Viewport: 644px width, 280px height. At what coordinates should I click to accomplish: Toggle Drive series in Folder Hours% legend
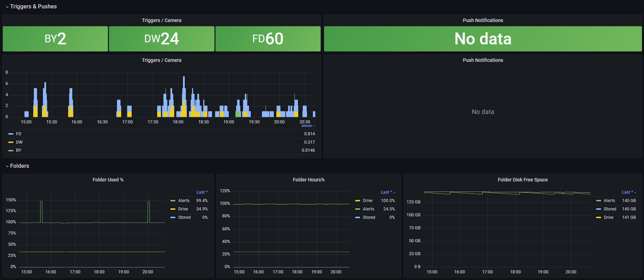[368, 201]
